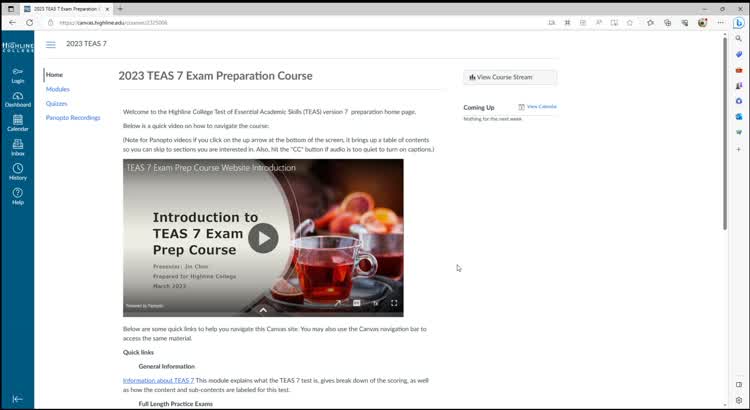The height and width of the screenshot is (410, 750).
Task: Open the Dashboard in Canvas sidebar
Action: 18,100
